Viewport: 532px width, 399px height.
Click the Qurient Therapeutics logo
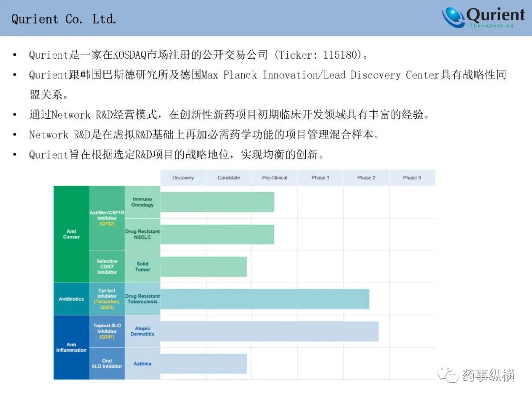click(x=483, y=17)
